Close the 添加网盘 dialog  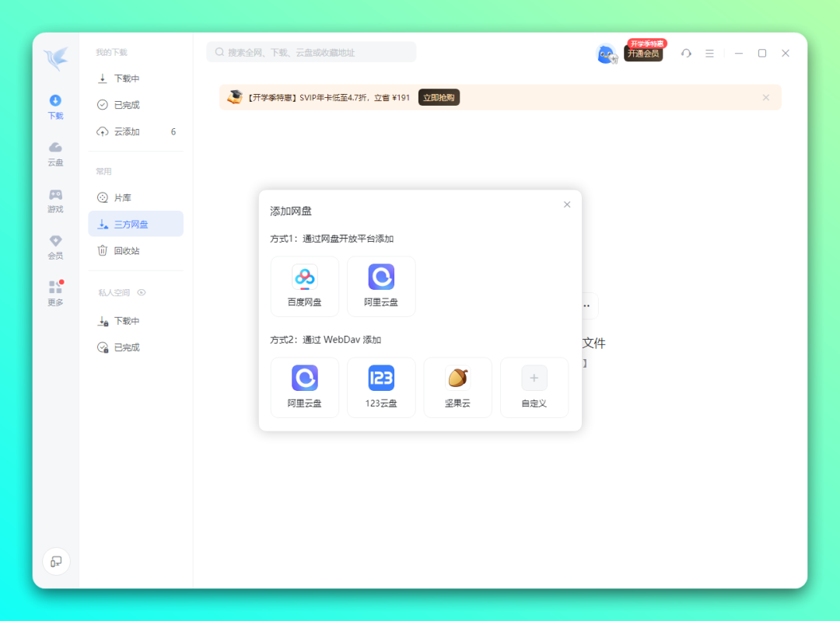[x=567, y=204]
